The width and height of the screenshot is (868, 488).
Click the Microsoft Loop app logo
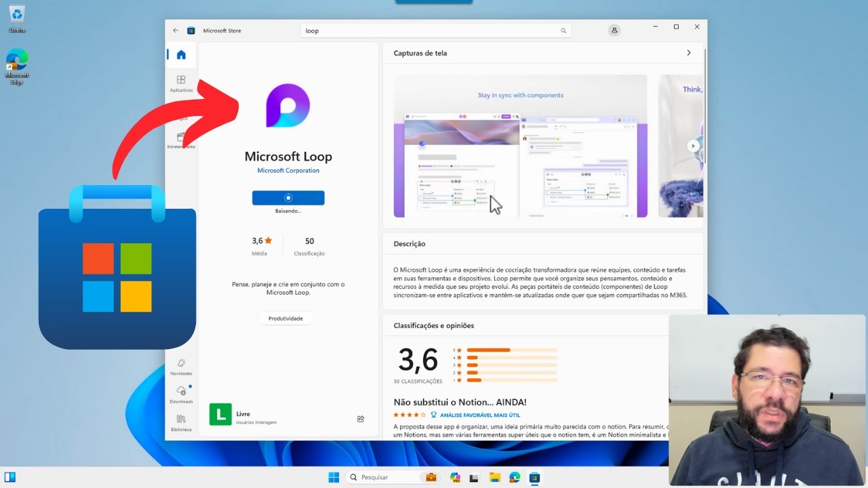288,106
